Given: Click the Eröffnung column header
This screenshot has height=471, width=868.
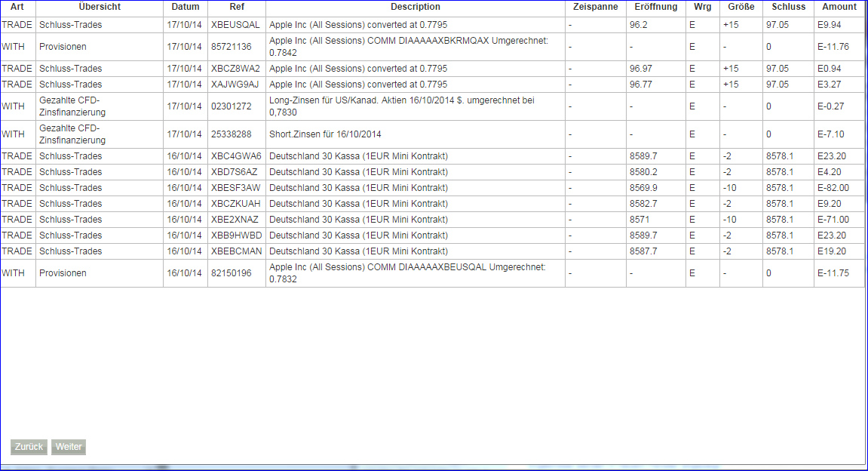Looking at the screenshot, I should click(655, 7).
